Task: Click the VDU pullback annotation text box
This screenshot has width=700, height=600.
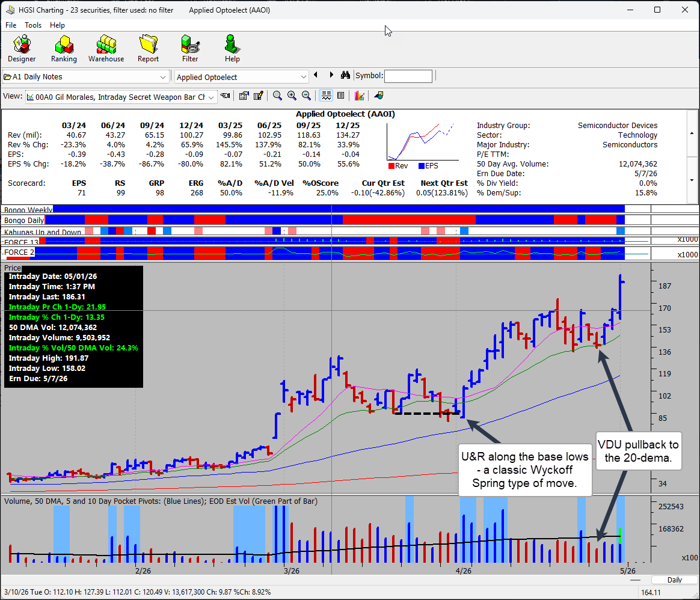Action: (639, 451)
